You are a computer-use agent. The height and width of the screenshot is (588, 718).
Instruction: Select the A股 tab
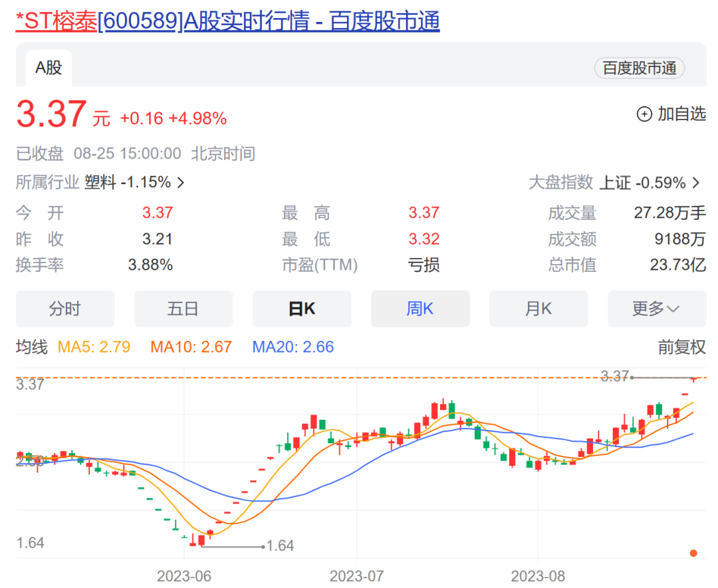pyautogui.click(x=49, y=68)
